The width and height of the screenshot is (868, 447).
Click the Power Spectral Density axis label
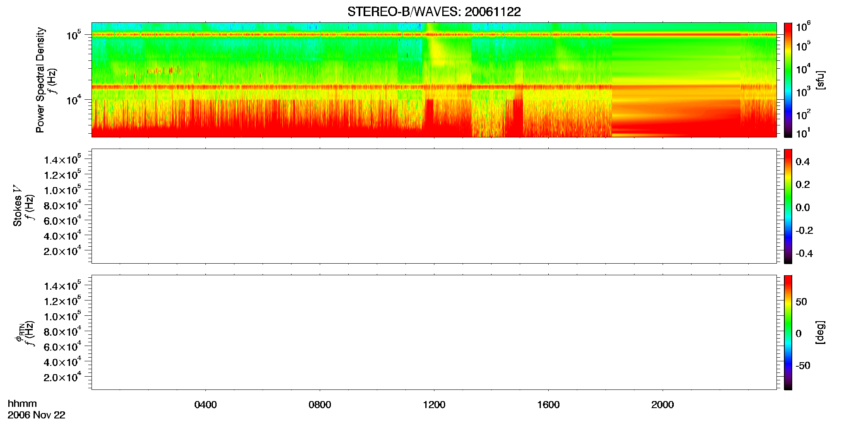coord(40,80)
